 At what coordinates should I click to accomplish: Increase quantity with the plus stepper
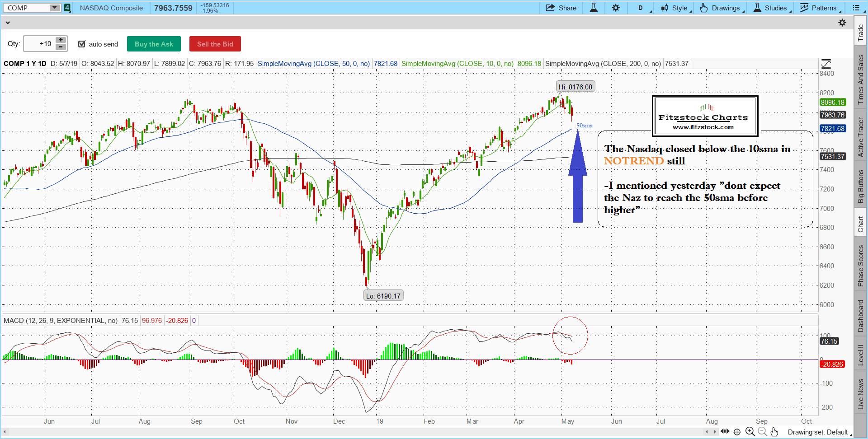[61, 40]
